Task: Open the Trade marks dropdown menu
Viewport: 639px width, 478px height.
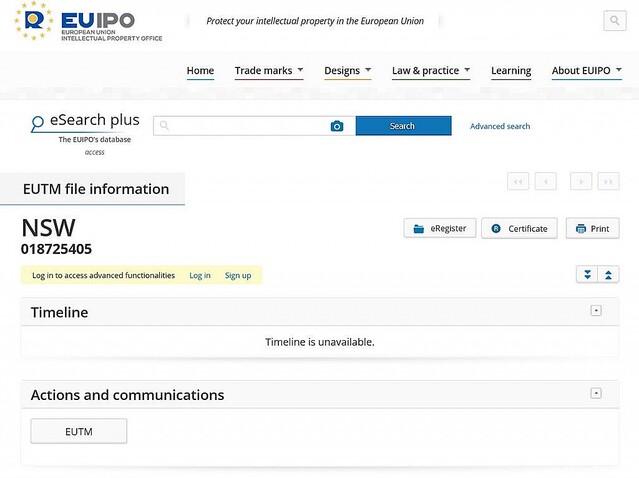Action: click(269, 71)
